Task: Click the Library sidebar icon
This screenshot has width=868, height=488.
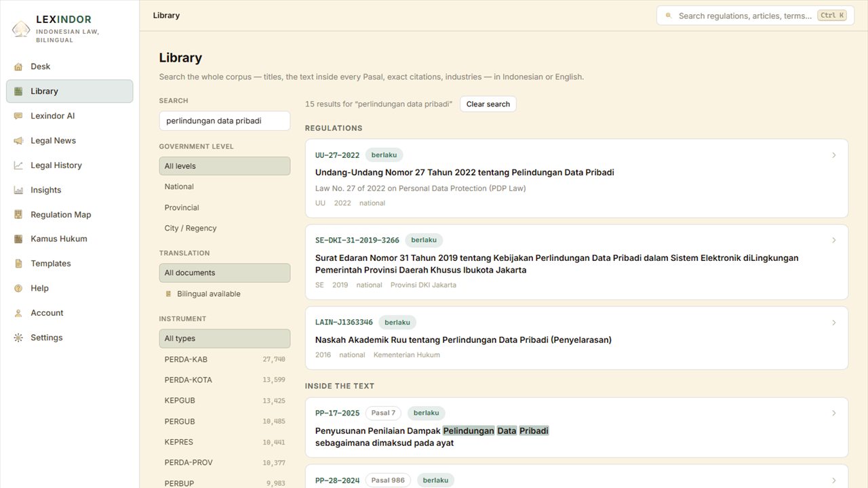Action: tap(18, 91)
